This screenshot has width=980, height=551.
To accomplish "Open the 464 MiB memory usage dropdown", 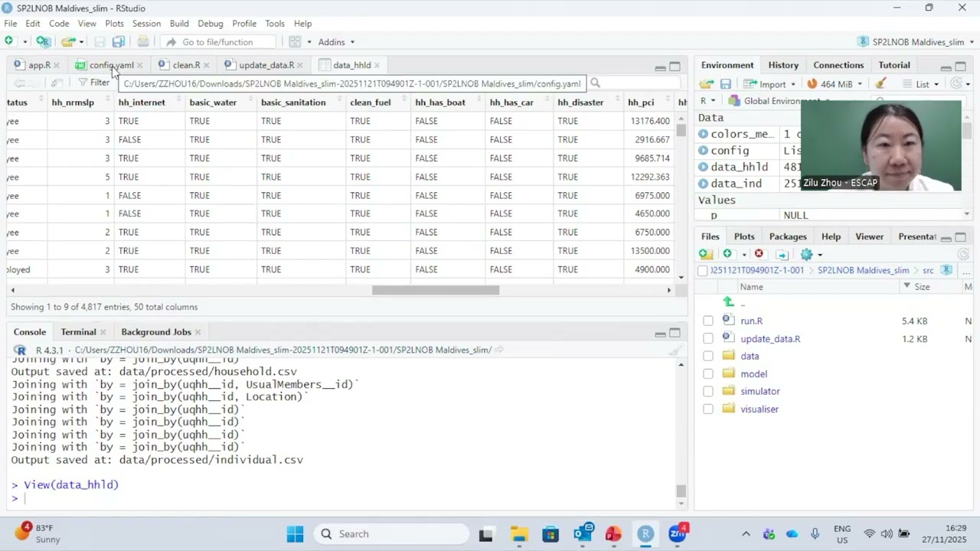I will click(x=835, y=83).
